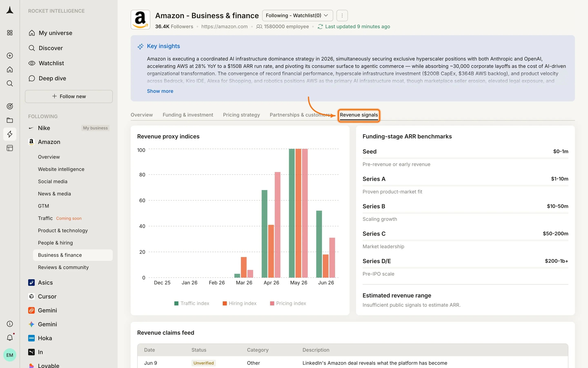588x368 pixels.
Task: Select the Revenue signals tab
Action: (x=359, y=115)
